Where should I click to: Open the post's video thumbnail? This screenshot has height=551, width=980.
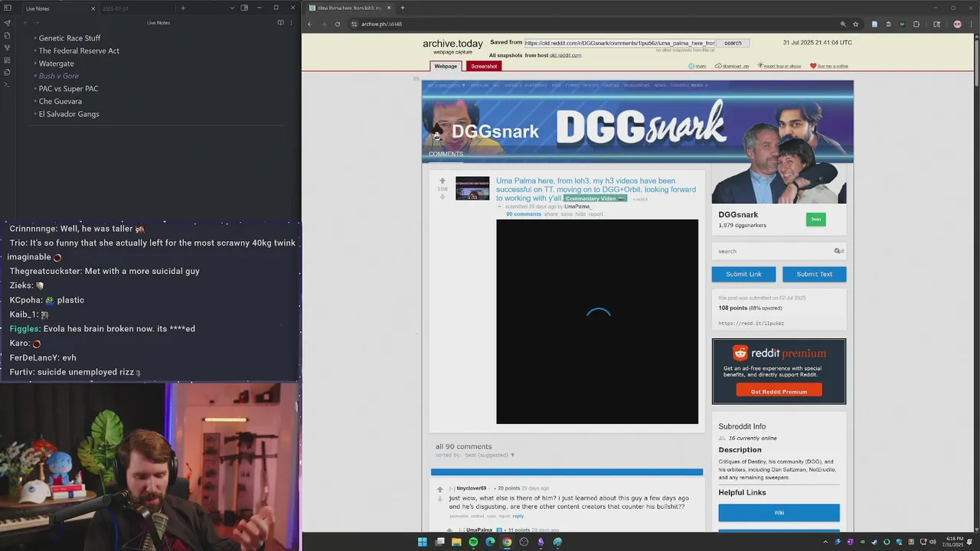coord(472,188)
